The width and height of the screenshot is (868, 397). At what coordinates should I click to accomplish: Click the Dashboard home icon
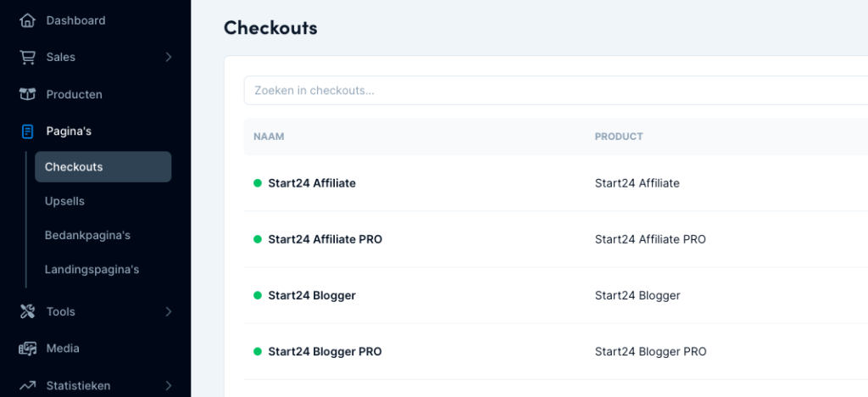click(x=28, y=20)
